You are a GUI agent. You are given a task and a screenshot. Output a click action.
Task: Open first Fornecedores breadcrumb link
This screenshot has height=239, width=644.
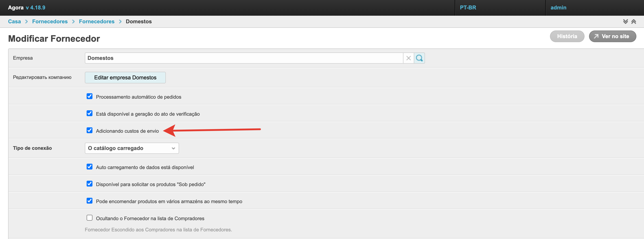(50, 22)
